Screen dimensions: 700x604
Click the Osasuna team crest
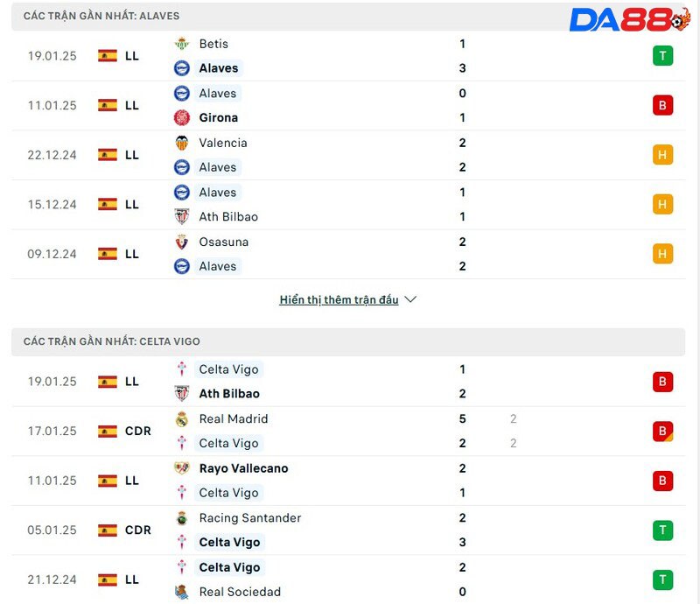tap(182, 242)
